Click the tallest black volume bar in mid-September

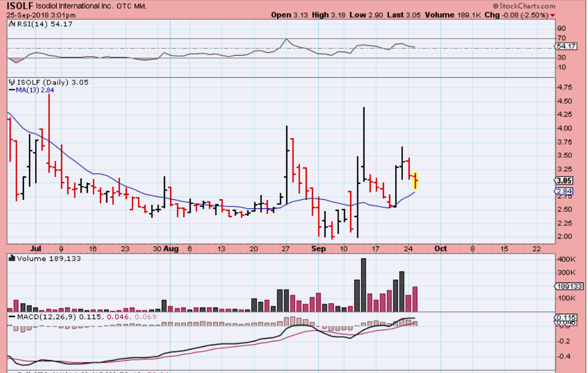363,285
